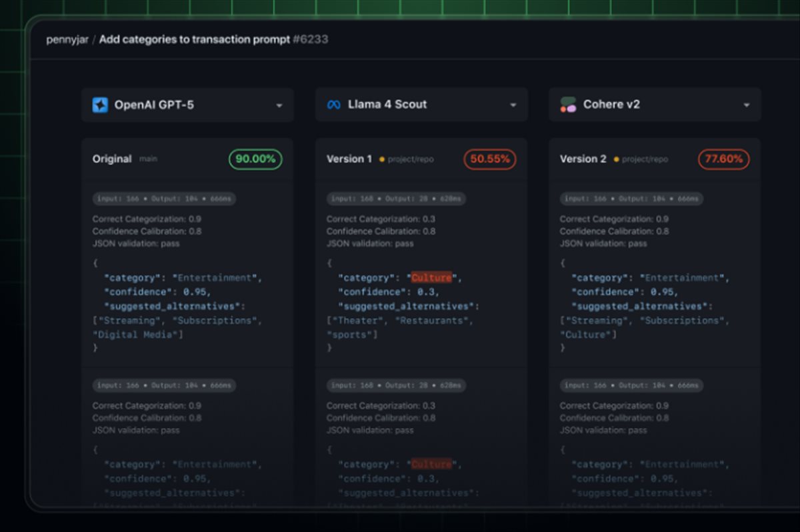Click the first token stats pill under Original
Image resolution: width=800 pixels, height=532 pixels.
point(164,199)
